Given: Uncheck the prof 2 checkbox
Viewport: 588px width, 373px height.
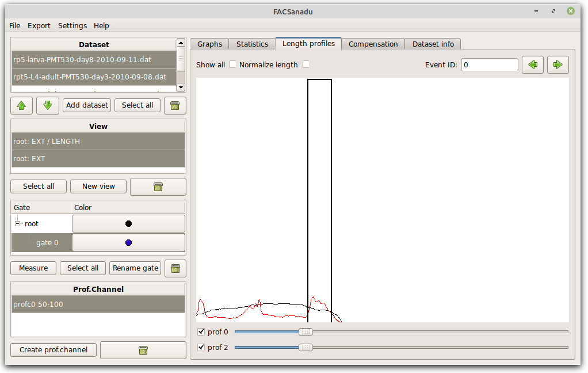Looking at the screenshot, I should tap(201, 347).
